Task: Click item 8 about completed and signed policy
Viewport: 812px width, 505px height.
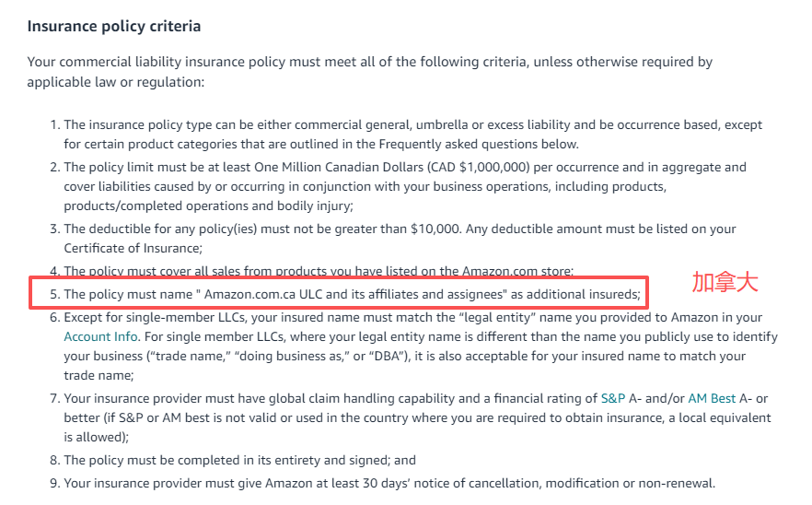Action: click(239, 460)
